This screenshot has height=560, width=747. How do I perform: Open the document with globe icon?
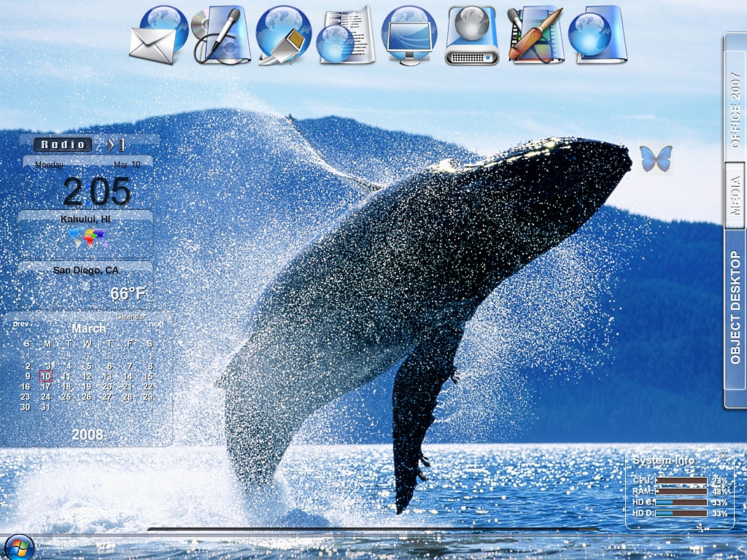pyautogui.click(x=346, y=35)
